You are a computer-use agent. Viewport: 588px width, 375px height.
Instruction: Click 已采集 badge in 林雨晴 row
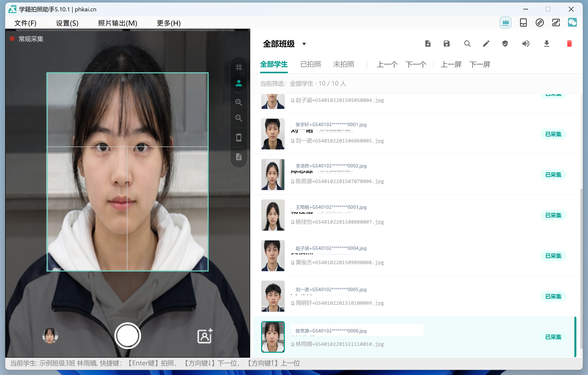click(x=553, y=337)
